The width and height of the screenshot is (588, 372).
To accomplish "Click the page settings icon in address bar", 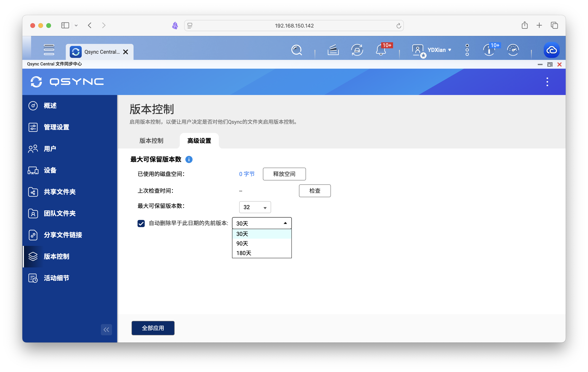I will click(190, 26).
